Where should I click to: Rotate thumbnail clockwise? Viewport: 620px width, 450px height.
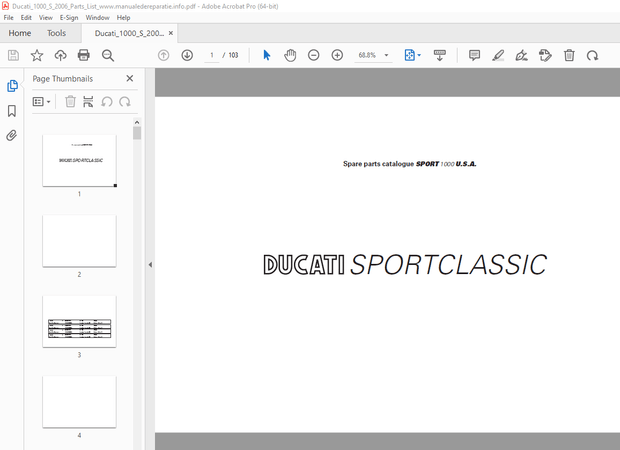pos(125,102)
